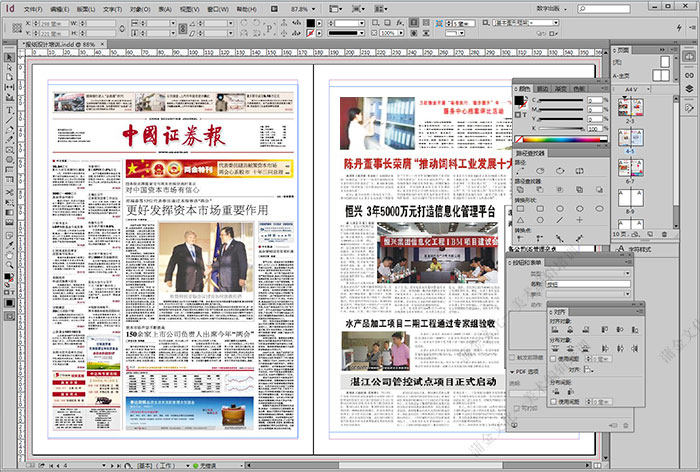Select the Selection tool in toolbox
This screenshot has height=472, width=700.
pyautogui.click(x=9, y=58)
